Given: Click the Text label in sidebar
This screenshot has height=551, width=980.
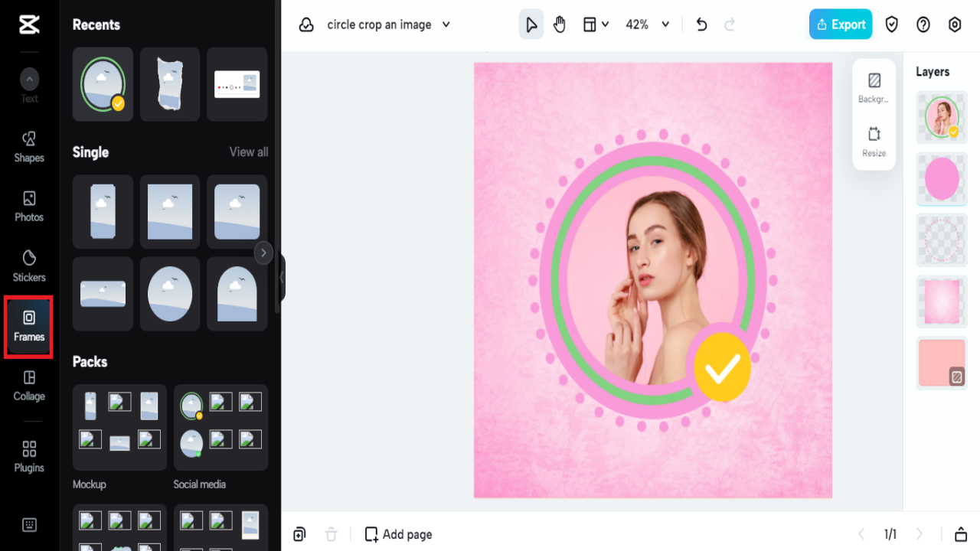Looking at the screenshot, I should pos(29,99).
